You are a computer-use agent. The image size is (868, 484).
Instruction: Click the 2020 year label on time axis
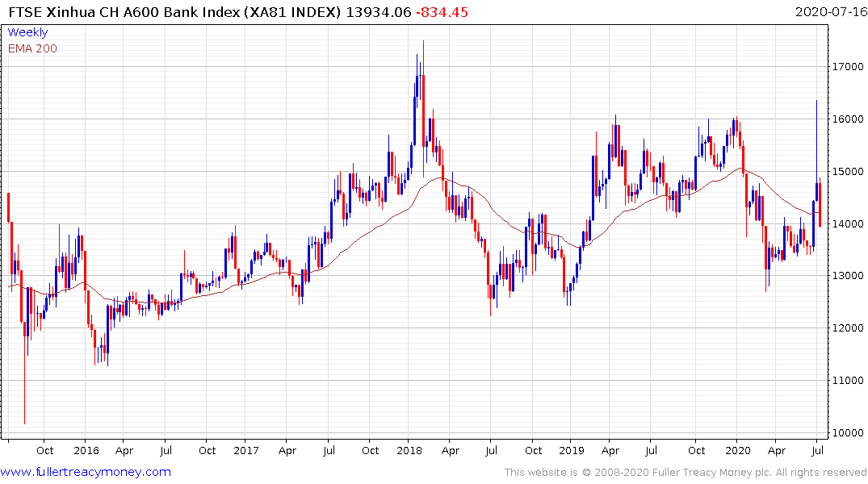738,450
